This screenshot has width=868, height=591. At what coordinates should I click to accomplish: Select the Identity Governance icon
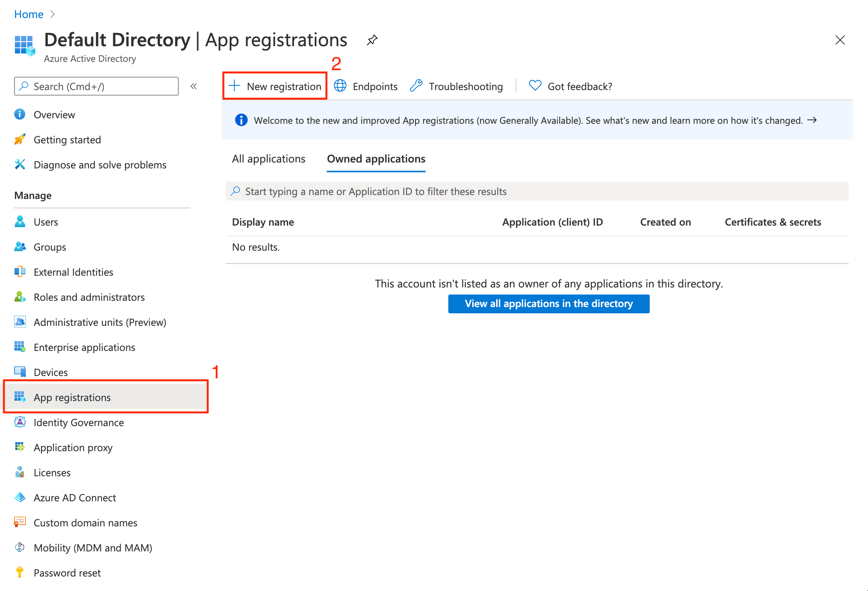20,422
